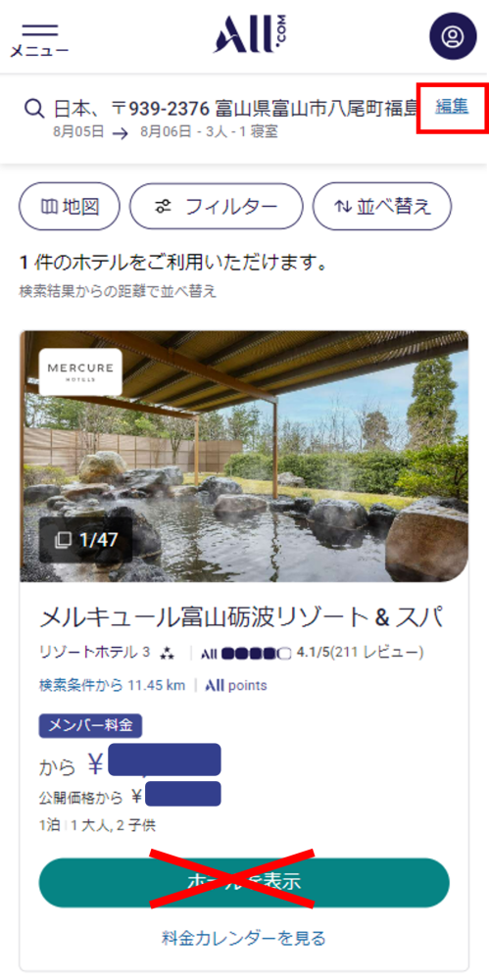
Task: Open 料金カレンダーを見る link
Action: 245,938
